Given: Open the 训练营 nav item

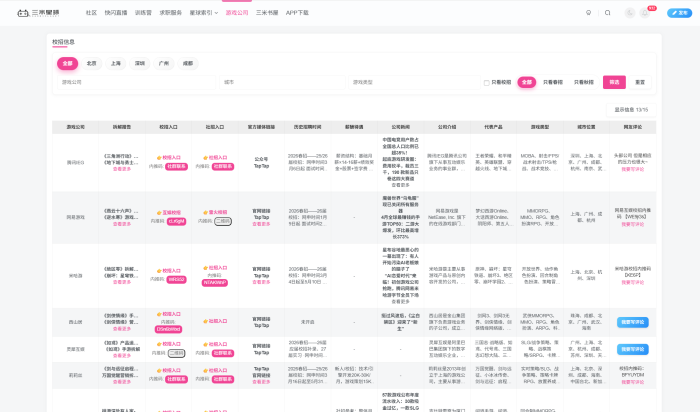Looking at the screenshot, I should point(143,13).
